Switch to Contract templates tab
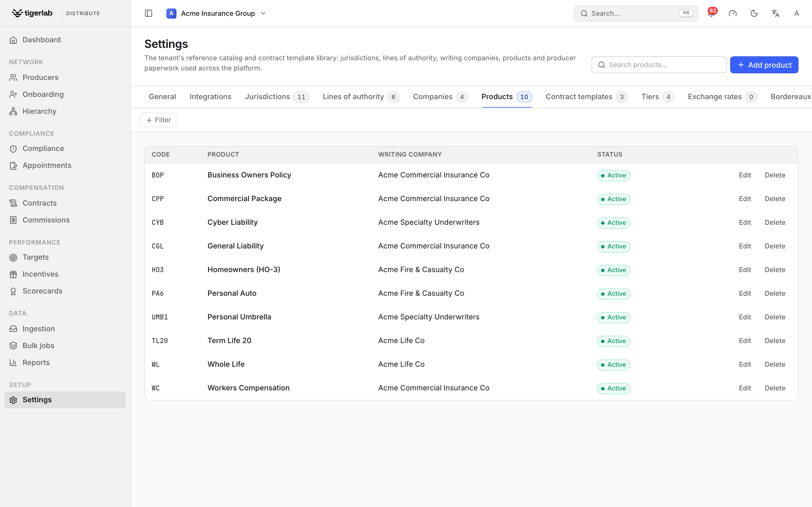Image resolution: width=812 pixels, height=507 pixels. pyautogui.click(x=586, y=97)
